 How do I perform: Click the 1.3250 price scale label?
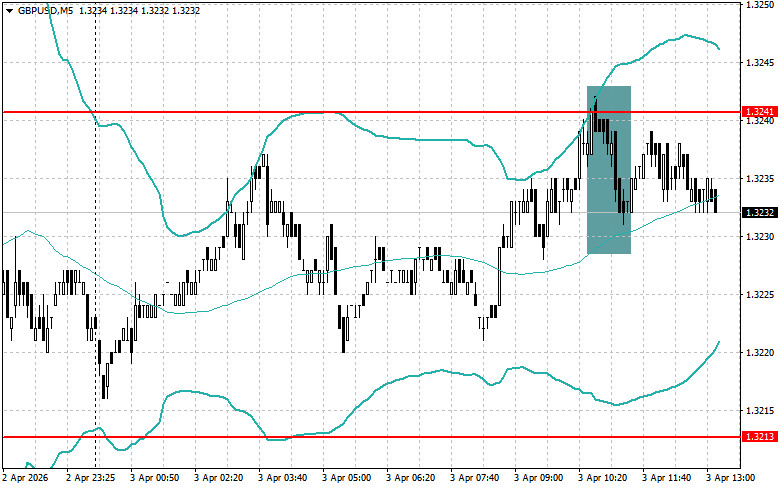[759, 4]
